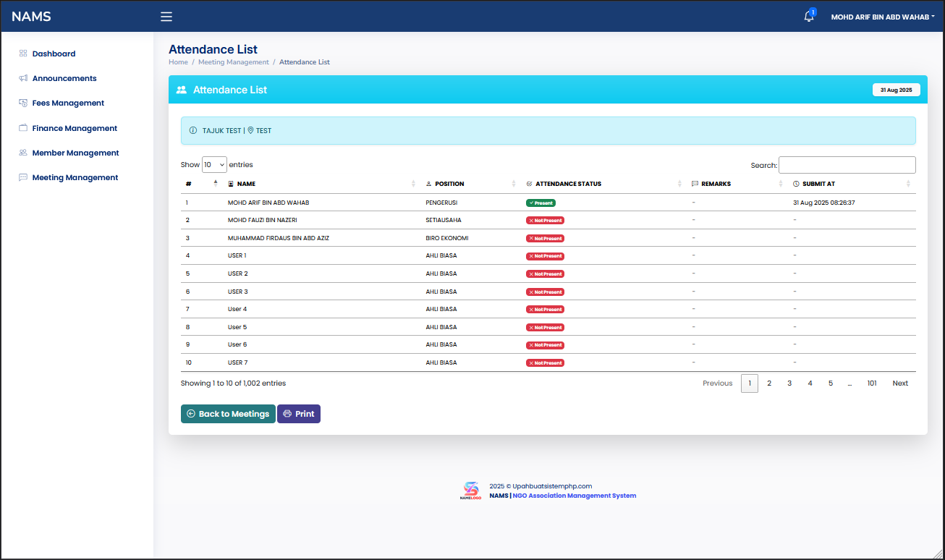Screen dimensions: 945x560
Task: Click the Member Management people icon
Action: pos(23,153)
